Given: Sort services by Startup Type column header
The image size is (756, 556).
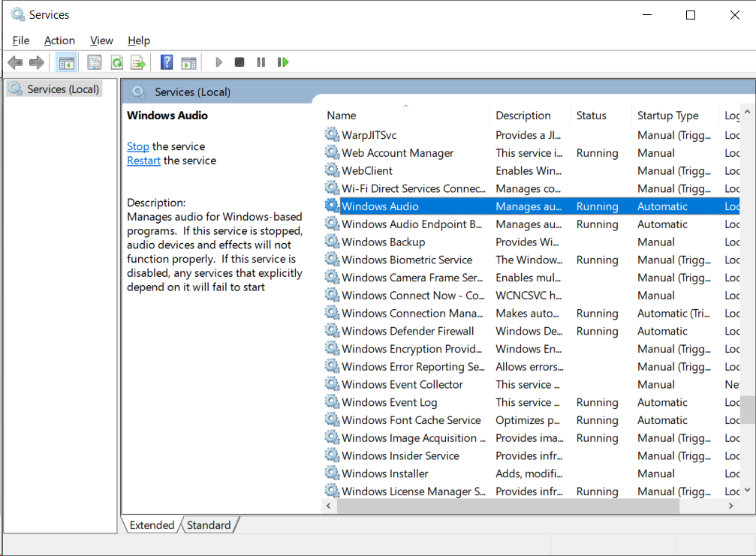Looking at the screenshot, I should coord(667,116).
